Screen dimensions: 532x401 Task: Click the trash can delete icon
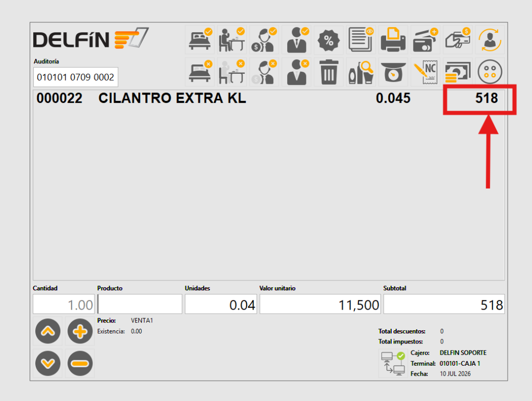329,72
